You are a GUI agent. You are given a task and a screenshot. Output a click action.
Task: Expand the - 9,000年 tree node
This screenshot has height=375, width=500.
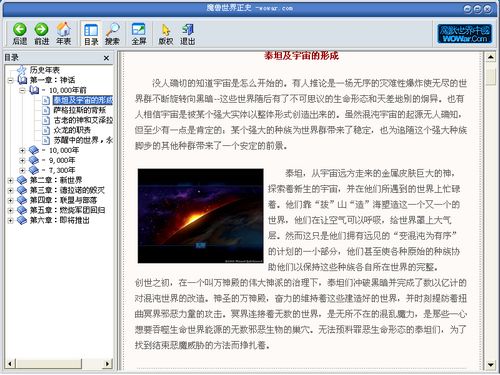[22, 160]
